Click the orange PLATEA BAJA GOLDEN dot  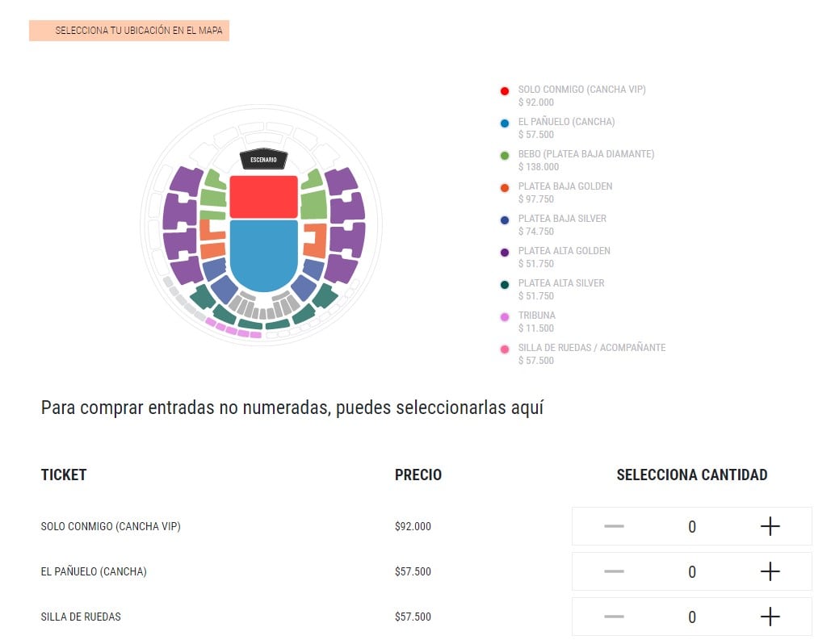(506, 187)
